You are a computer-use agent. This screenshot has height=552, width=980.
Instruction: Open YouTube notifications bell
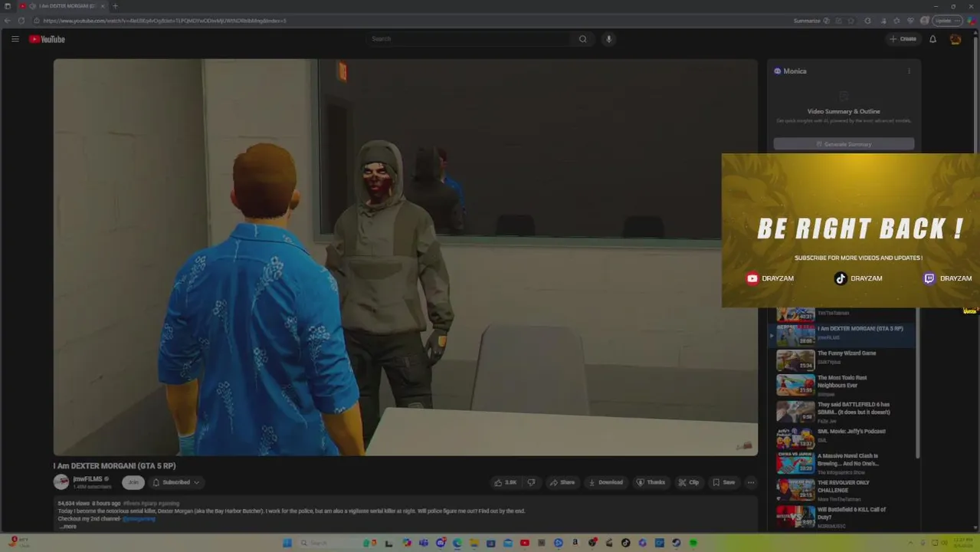932,39
